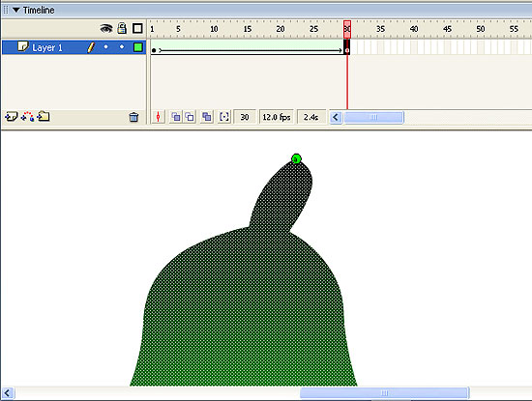Viewport: 532px width, 401px height.
Task: Click stage horizontal scrollbar thumb
Action: click(x=384, y=393)
